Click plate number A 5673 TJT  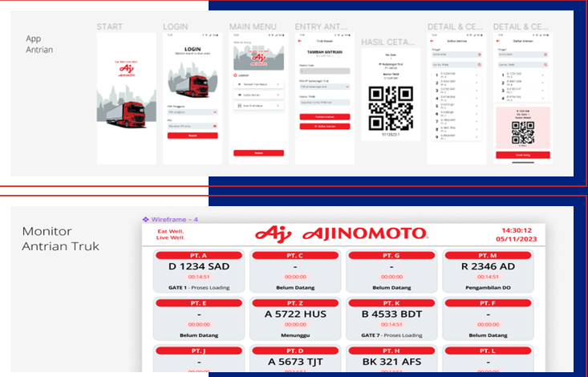[295, 362]
